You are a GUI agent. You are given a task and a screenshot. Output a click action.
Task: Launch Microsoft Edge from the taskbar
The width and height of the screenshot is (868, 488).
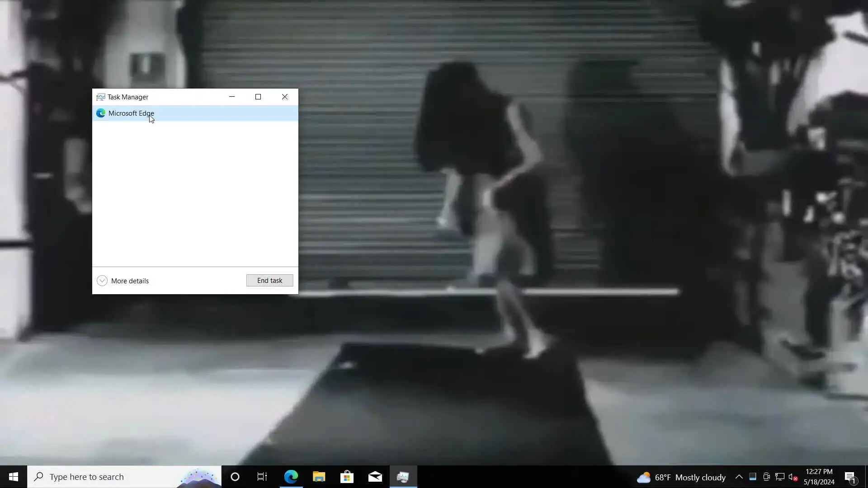pyautogui.click(x=291, y=477)
